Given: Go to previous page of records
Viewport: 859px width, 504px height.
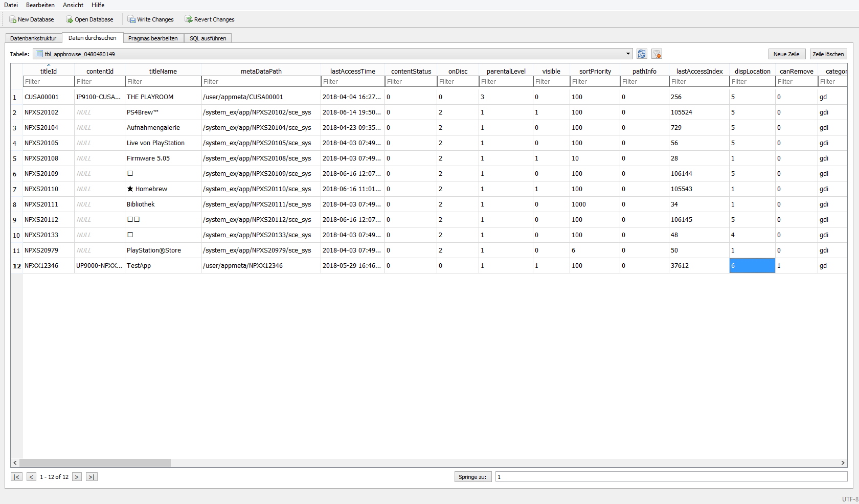Looking at the screenshot, I should tap(31, 477).
